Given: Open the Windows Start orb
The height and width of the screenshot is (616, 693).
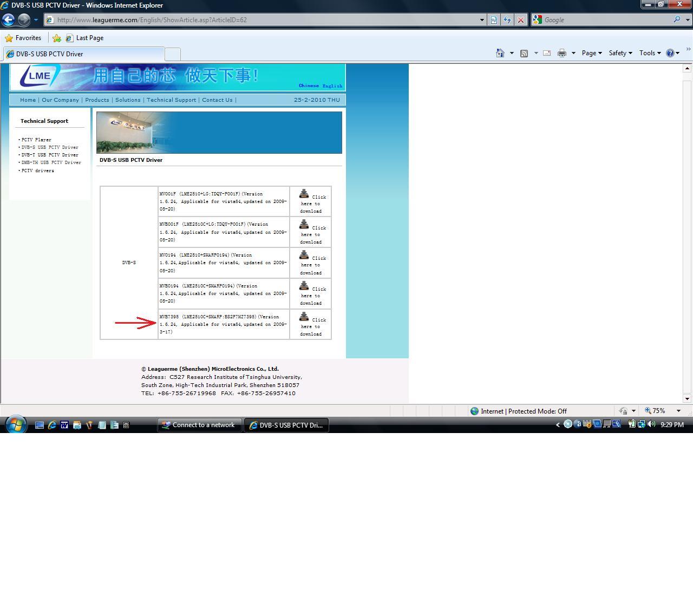Looking at the screenshot, I should pyautogui.click(x=16, y=425).
